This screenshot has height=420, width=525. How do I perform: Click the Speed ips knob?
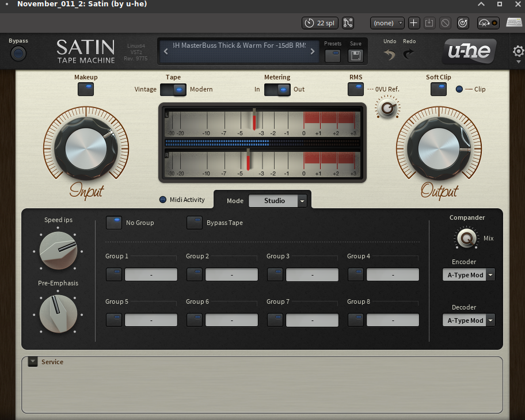58,251
